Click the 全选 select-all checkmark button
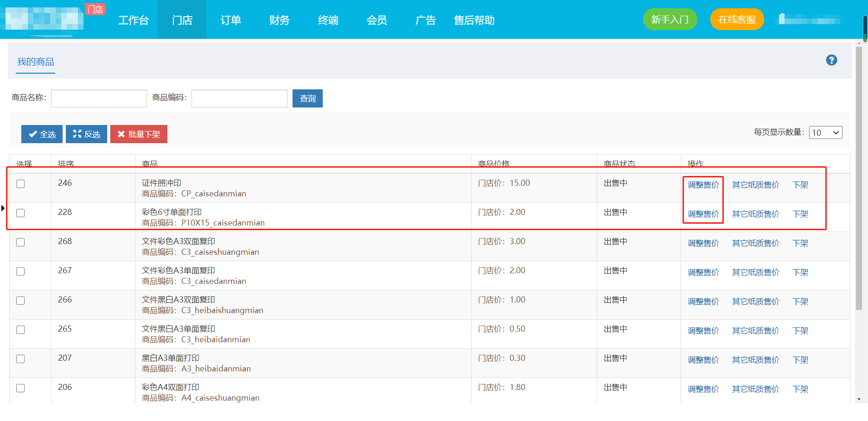 42,134
